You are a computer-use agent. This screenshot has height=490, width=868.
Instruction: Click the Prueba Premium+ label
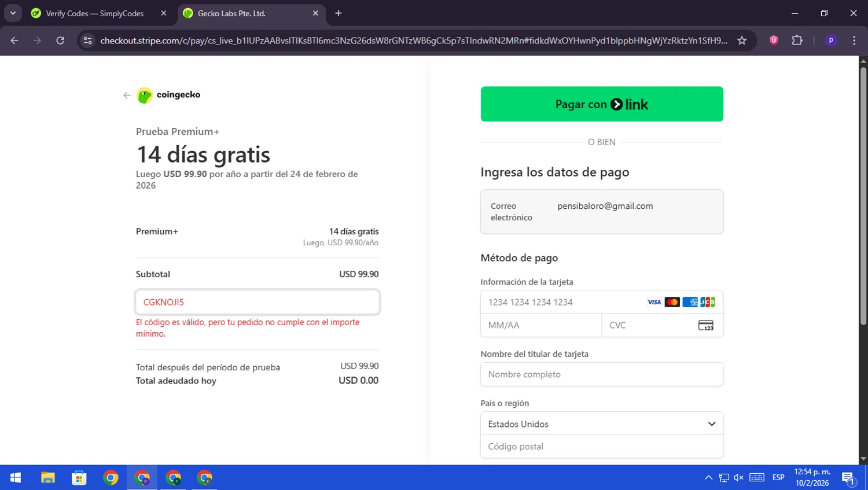[178, 131]
